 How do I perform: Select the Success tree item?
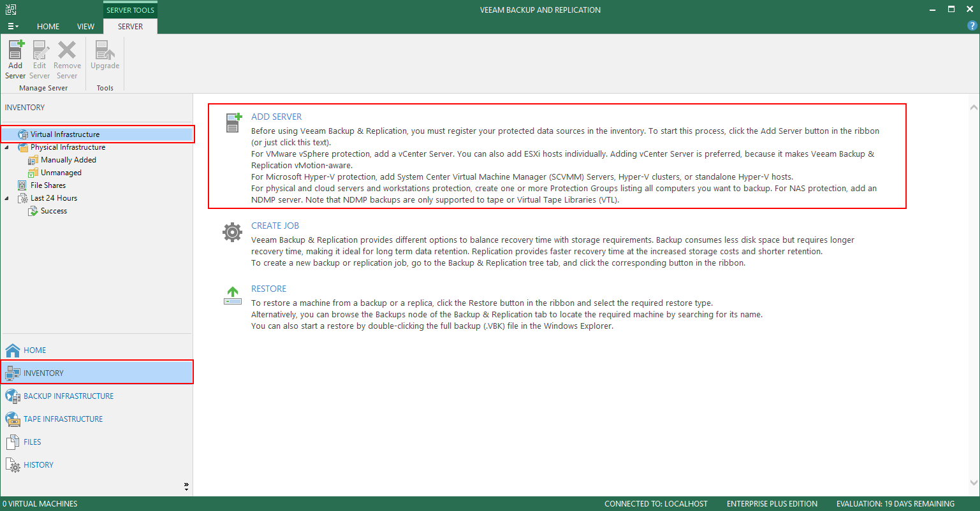[54, 211]
